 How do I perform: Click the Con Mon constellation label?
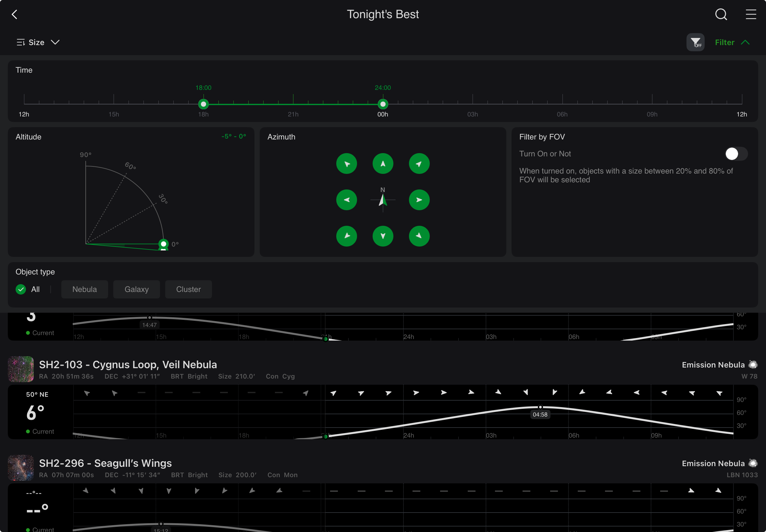[282, 475]
